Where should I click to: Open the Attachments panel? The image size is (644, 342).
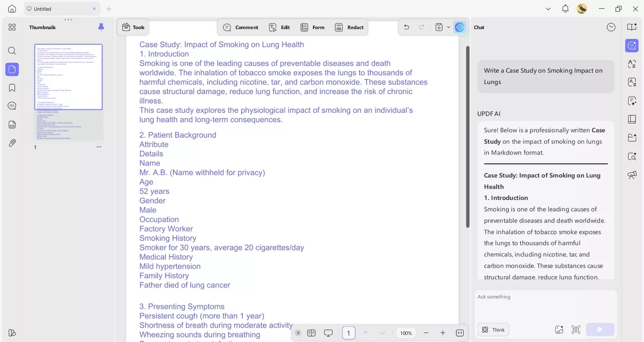[x=12, y=143]
